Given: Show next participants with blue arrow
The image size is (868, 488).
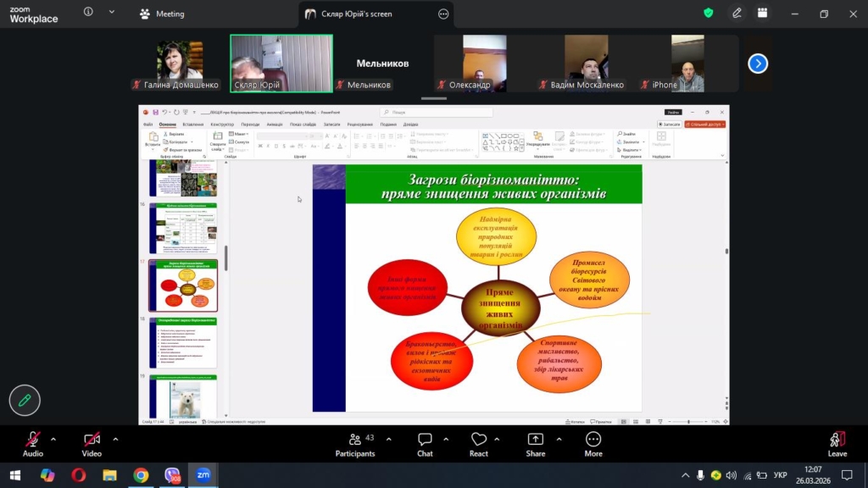Looking at the screenshot, I should [758, 64].
